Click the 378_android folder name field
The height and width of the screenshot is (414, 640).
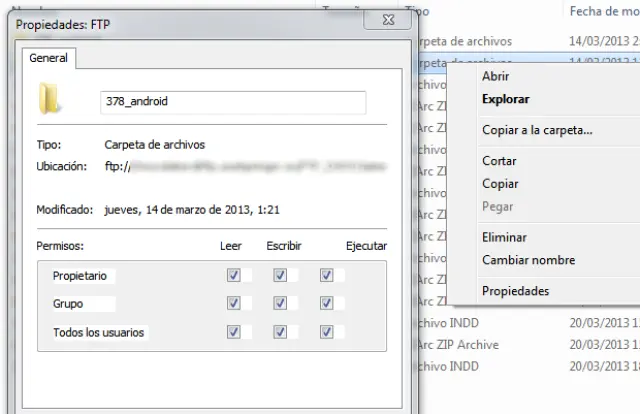(x=232, y=101)
